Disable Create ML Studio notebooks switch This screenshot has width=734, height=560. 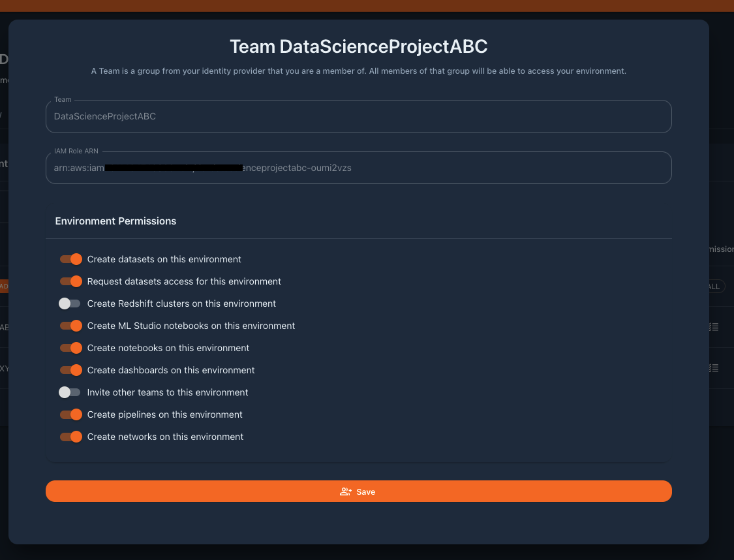70,326
